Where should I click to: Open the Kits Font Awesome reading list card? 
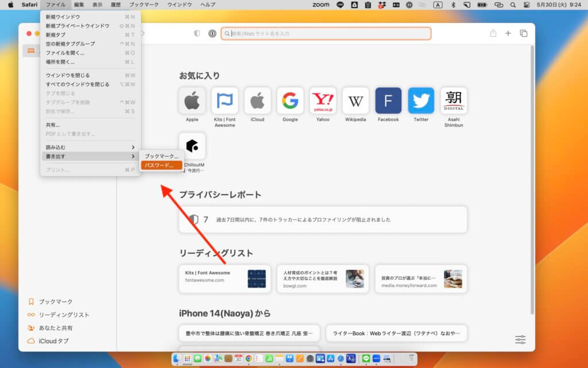pos(225,279)
